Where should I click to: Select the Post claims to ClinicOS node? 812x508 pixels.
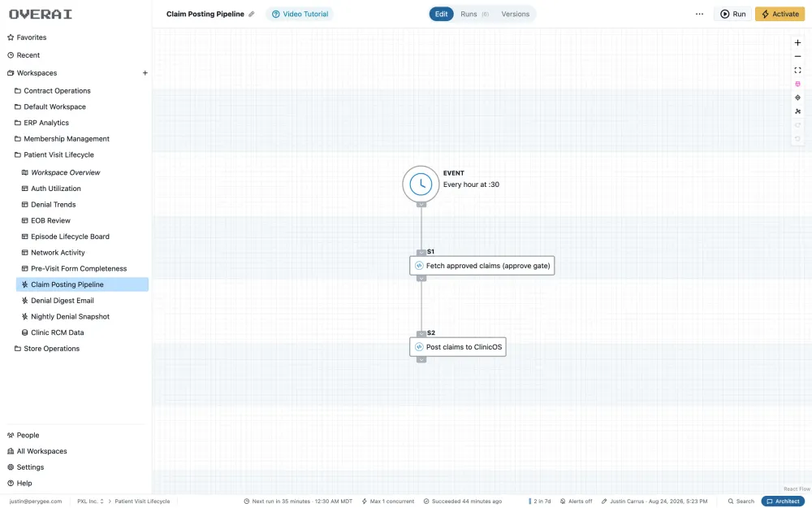point(458,347)
